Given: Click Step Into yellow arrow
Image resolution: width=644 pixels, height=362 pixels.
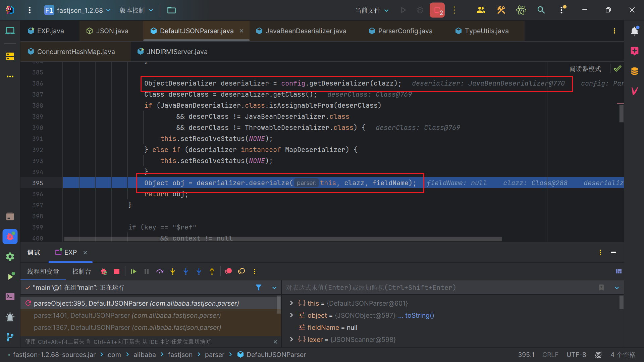Looking at the screenshot, I should [173, 271].
